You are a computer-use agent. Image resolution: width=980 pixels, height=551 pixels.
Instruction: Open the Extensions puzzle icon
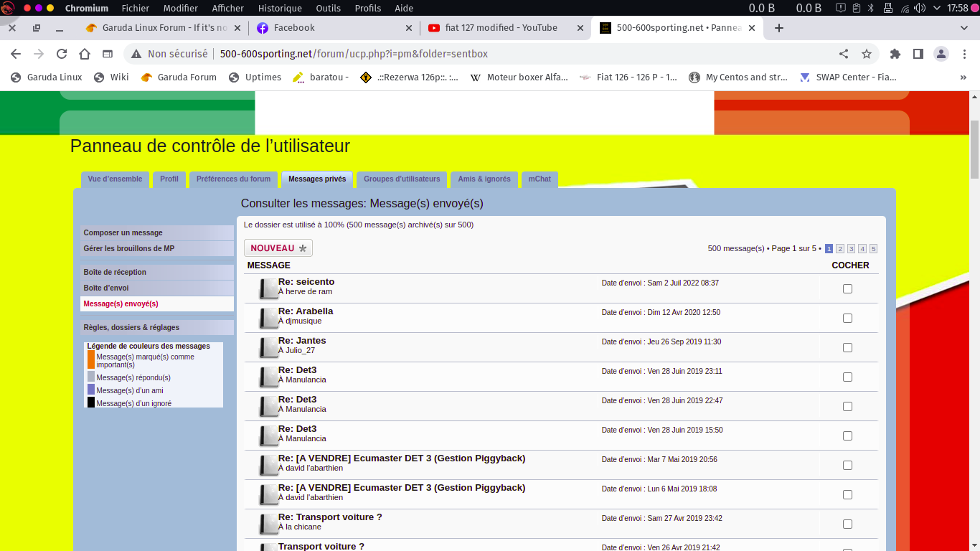tap(895, 54)
